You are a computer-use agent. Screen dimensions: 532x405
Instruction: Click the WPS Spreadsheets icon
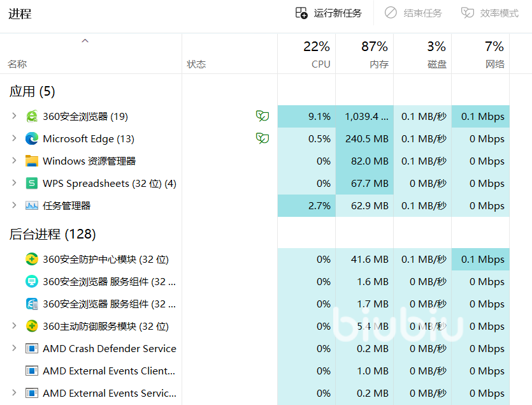tap(32, 183)
